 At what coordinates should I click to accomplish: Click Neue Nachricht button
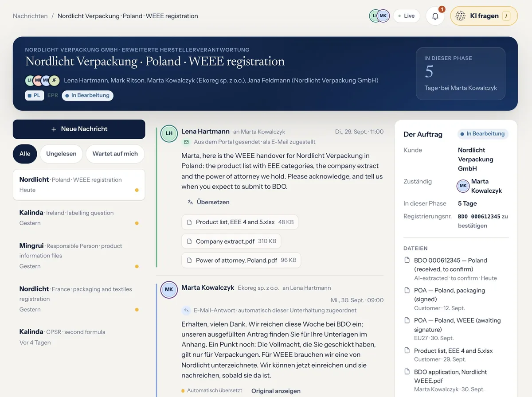[79, 129]
